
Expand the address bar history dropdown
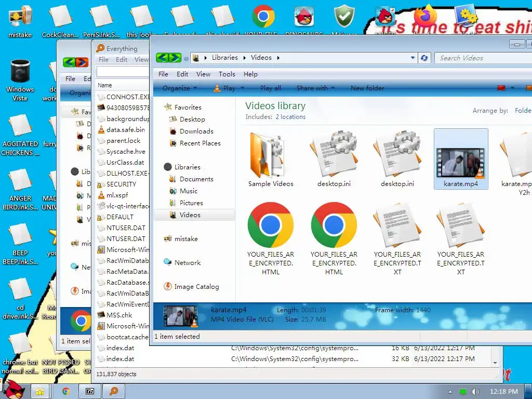(x=413, y=58)
